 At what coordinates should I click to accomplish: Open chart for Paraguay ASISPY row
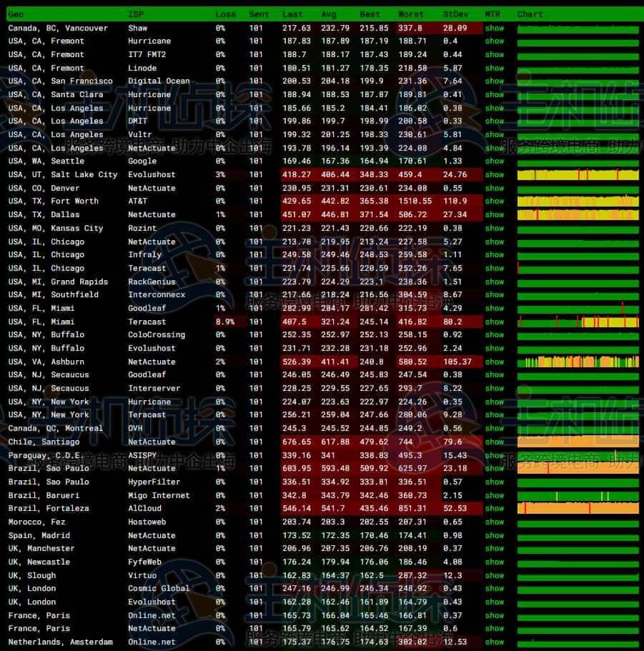[x=578, y=455]
